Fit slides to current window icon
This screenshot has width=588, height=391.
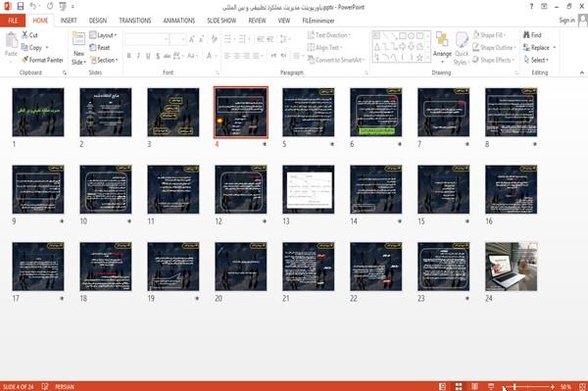[582, 386]
